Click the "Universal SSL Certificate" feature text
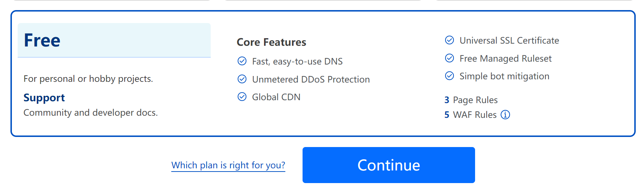The height and width of the screenshot is (191, 644). pyautogui.click(x=509, y=40)
